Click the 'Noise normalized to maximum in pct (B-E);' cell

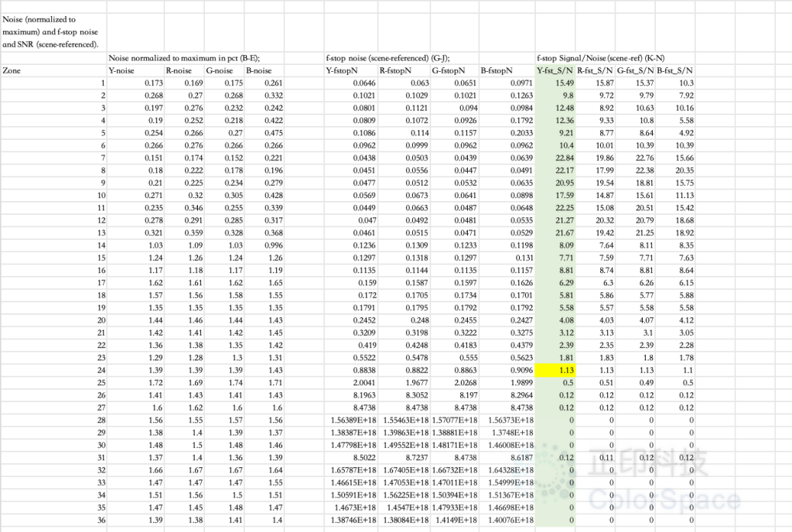(x=184, y=58)
